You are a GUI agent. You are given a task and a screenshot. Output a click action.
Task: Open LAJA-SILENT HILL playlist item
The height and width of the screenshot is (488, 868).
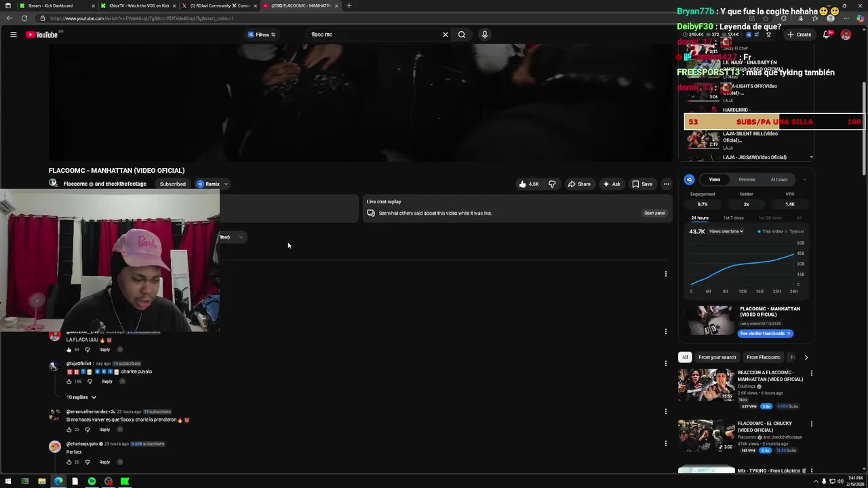[746, 140]
